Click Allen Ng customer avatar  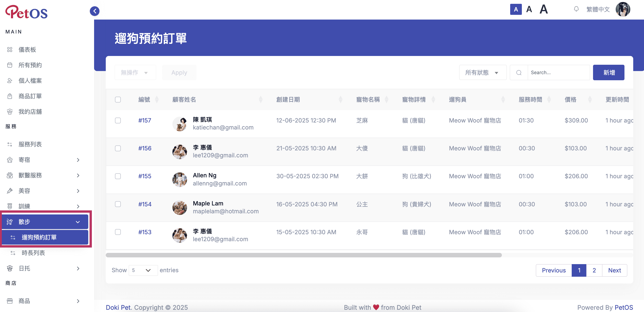(x=180, y=180)
